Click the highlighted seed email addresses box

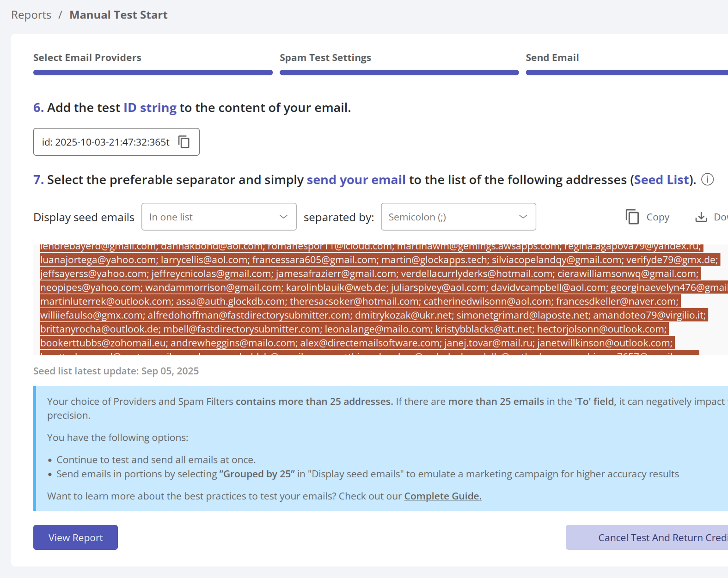coord(370,300)
